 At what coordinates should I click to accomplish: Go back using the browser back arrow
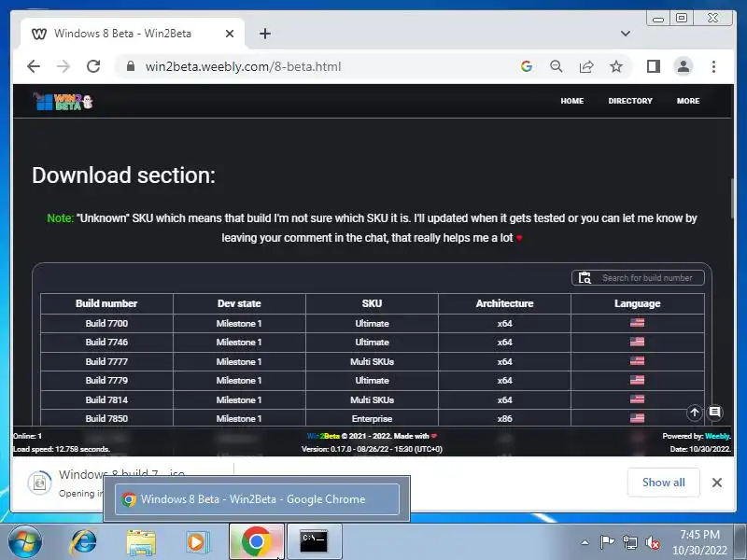pos(34,66)
